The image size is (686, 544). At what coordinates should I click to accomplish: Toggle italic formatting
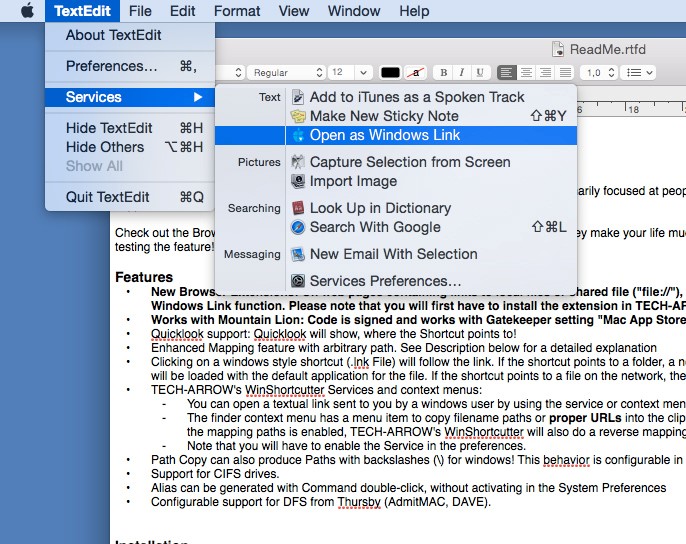[x=461, y=72]
